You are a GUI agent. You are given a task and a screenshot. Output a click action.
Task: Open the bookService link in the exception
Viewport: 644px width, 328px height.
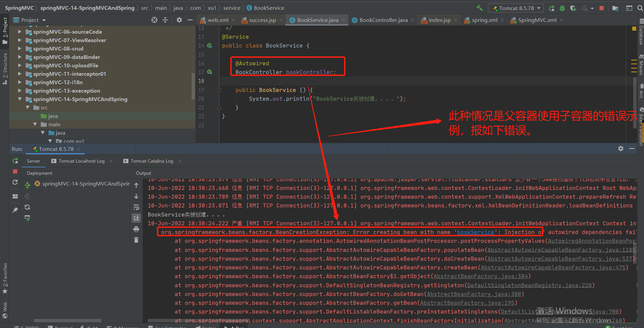coord(475,232)
